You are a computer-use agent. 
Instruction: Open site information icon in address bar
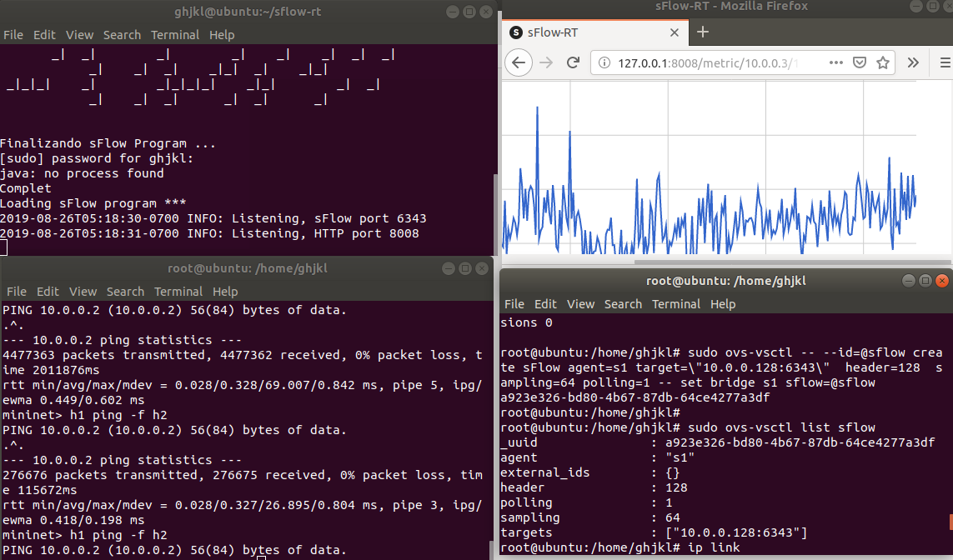click(604, 63)
